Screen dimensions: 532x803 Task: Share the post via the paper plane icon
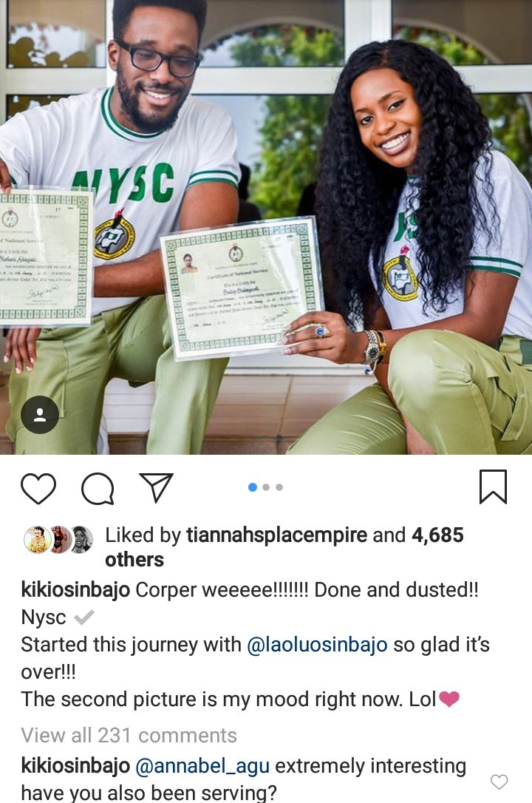click(x=156, y=487)
